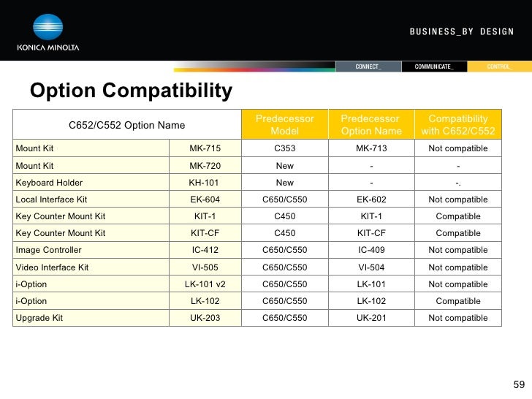
Task: Select the KH-101 cell
Action: click(x=205, y=183)
